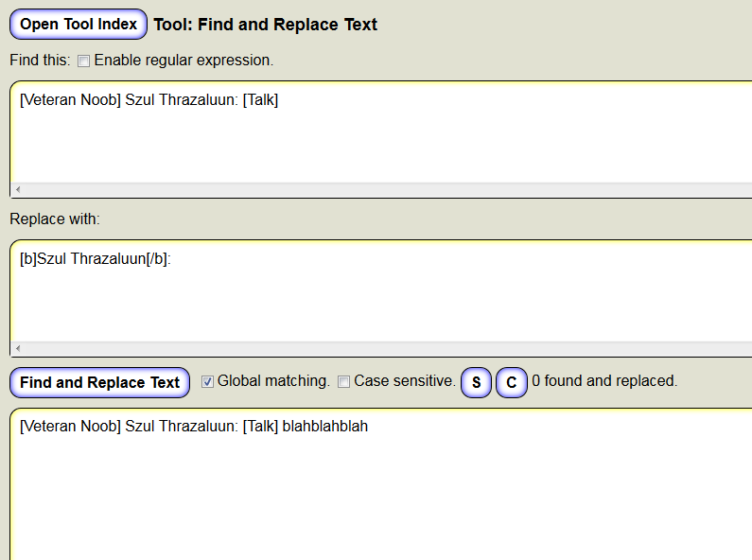Click the C button

[x=511, y=382]
